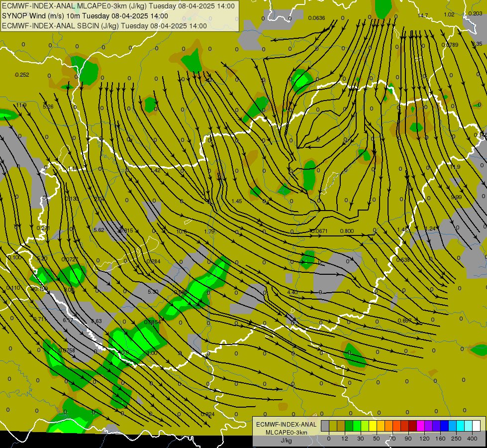Click the map value 0.538

coord(403,260)
